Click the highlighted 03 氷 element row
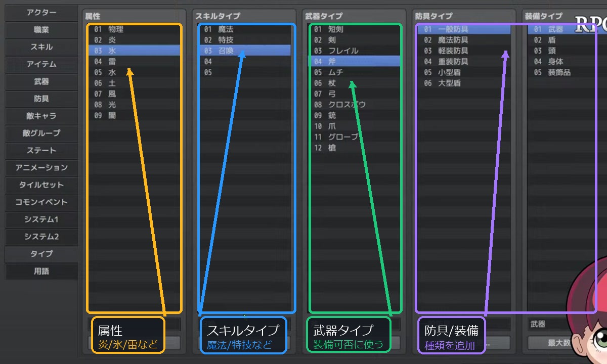 [134, 51]
